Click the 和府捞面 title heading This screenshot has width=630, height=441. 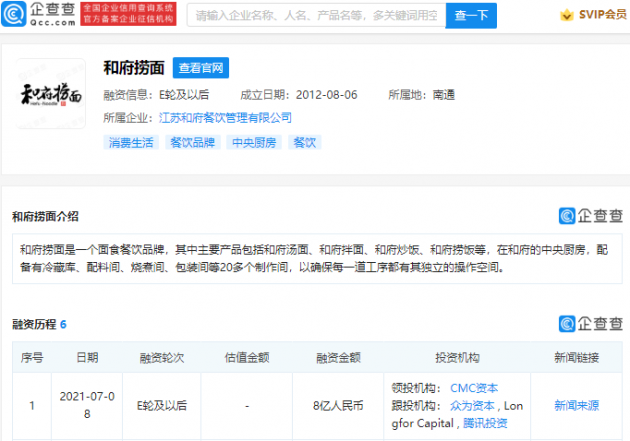(x=134, y=67)
